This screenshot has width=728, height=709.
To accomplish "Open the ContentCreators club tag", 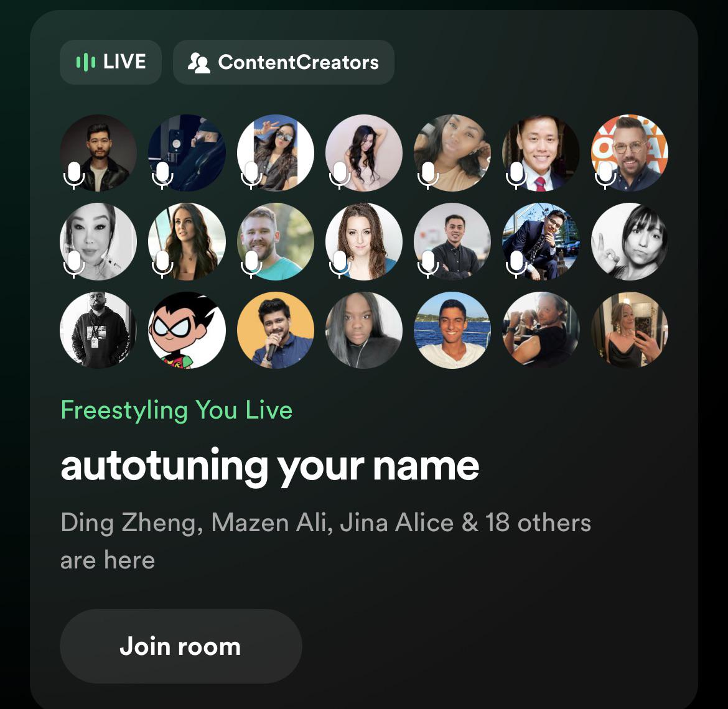I will (x=284, y=62).
